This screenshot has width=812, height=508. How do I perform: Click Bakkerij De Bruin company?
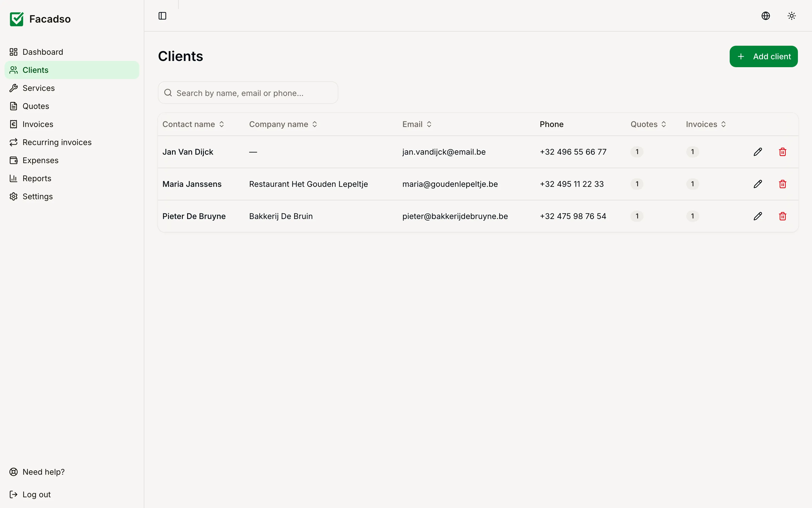tap(281, 216)
